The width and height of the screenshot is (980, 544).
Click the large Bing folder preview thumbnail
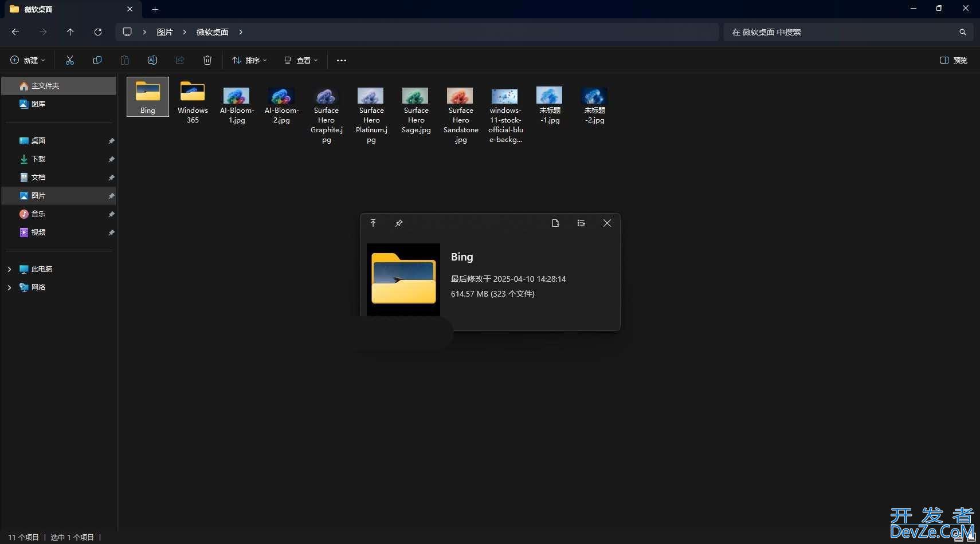403,279
